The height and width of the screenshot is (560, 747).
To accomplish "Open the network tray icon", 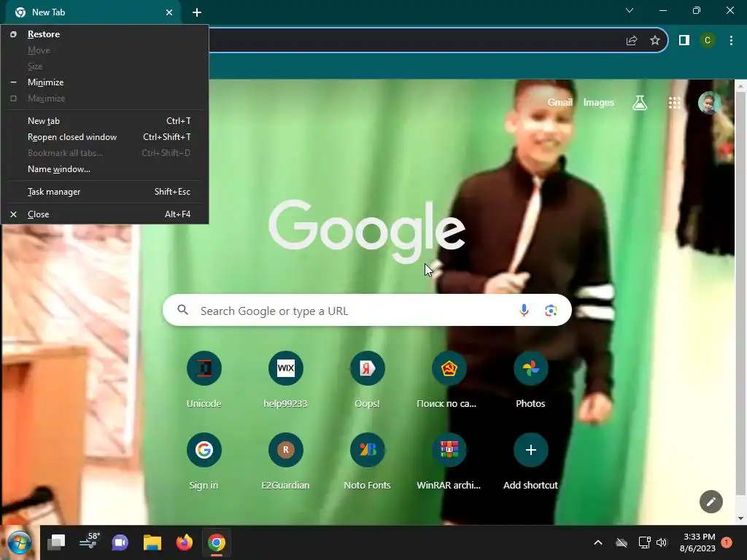I will (644, 542).
